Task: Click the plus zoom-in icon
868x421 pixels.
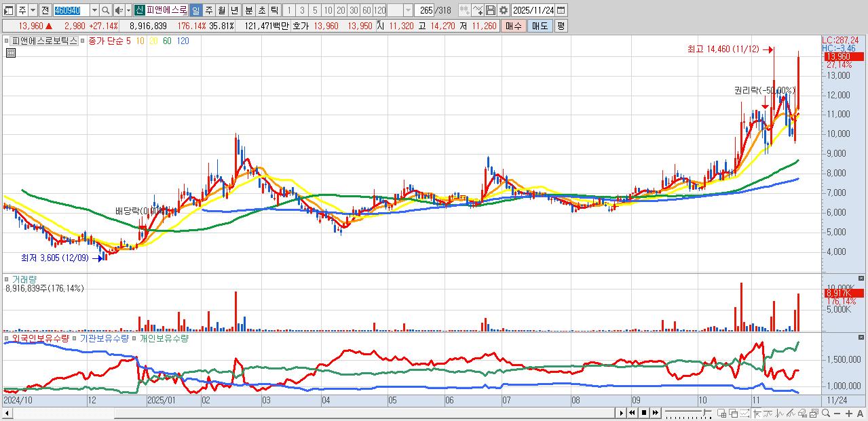Action: 848,413
